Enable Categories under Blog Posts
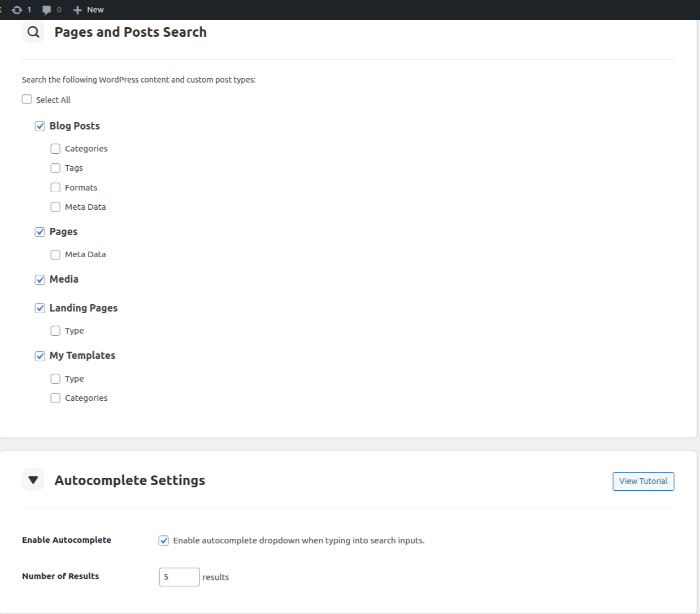This screenshot has width=700, height=614. coord(55,149)
